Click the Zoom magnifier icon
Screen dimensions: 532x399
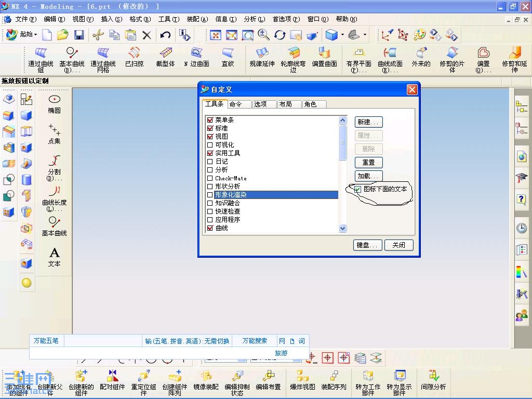coord(263,35)
